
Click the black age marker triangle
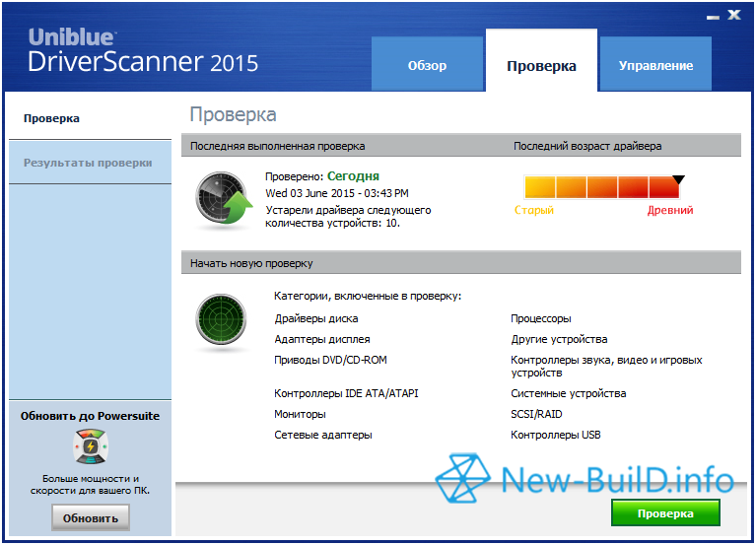(678, 179)
